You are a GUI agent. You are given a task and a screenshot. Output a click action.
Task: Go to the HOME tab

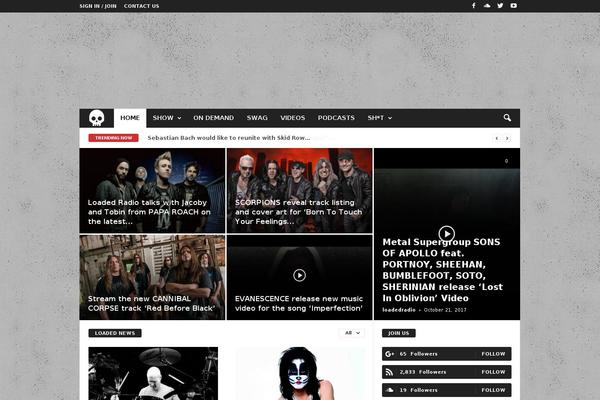point(130,118)
